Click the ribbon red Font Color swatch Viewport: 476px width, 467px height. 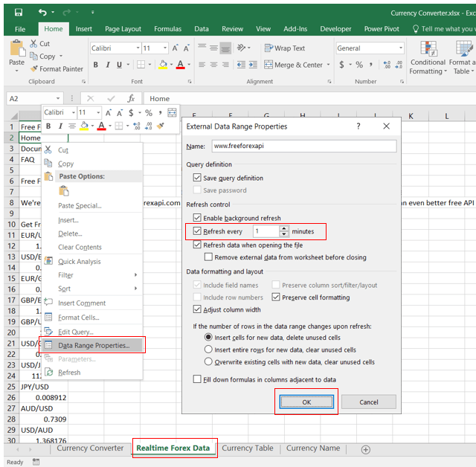point(180,65)
